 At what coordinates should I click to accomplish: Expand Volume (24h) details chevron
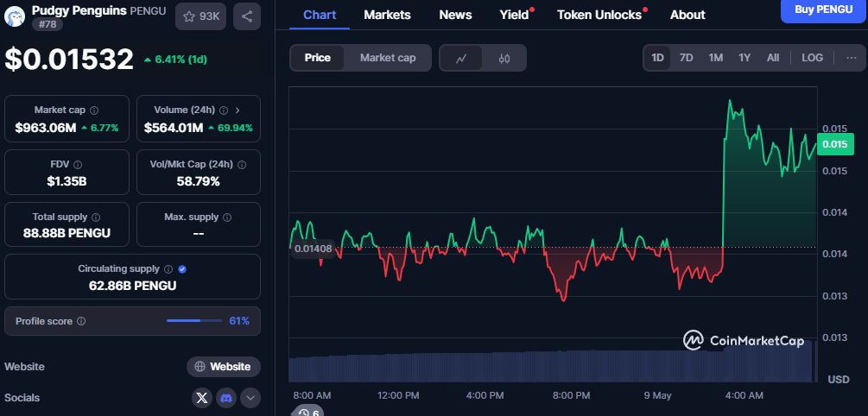(x=238, y=110)
